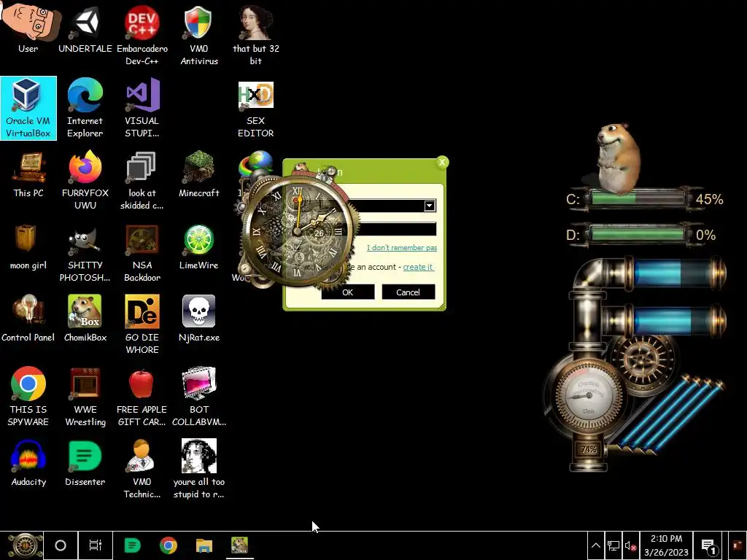747x560 pixels.
Task: Open This PC icon
Action: coord(28,174)
